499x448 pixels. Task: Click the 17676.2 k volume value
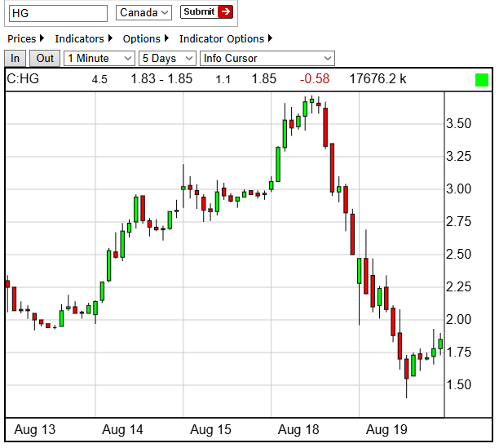coord(378,79)
